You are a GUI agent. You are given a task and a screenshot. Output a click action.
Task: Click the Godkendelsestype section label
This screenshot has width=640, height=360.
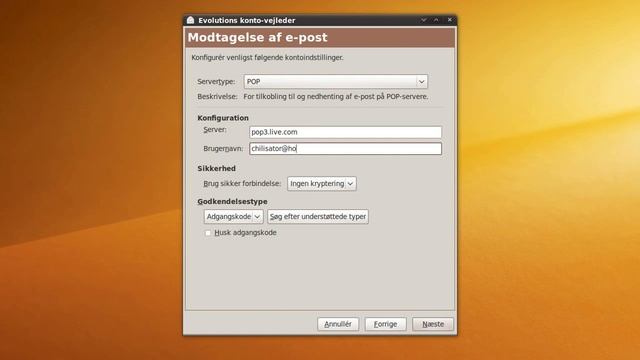pos(233,202)
